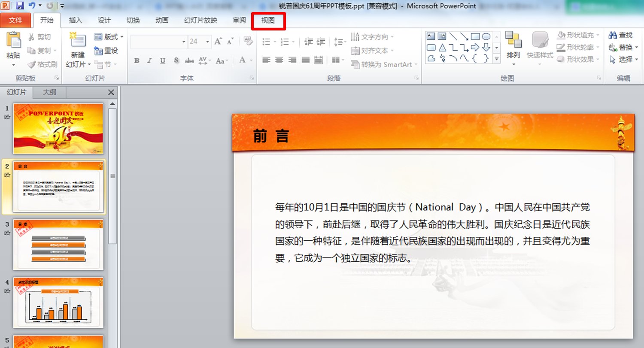
Task: Select slide 3 thumbnail in the pane
Action: (x=58, y=245)
